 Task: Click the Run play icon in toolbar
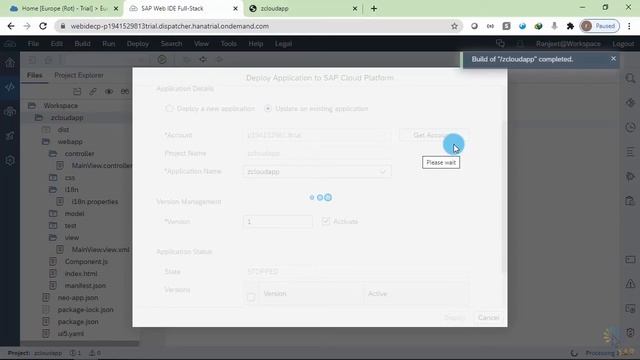(x=162, y=60)
